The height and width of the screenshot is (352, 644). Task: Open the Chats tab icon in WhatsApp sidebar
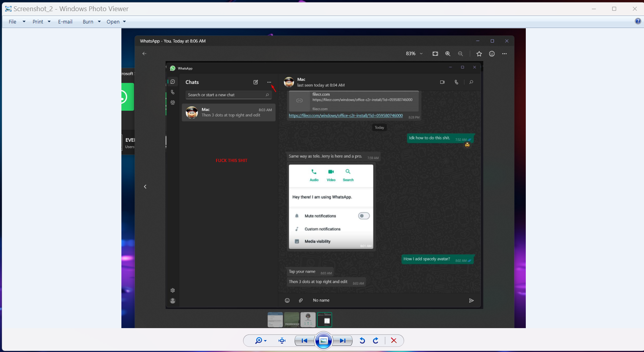click(x=173, y=82)
